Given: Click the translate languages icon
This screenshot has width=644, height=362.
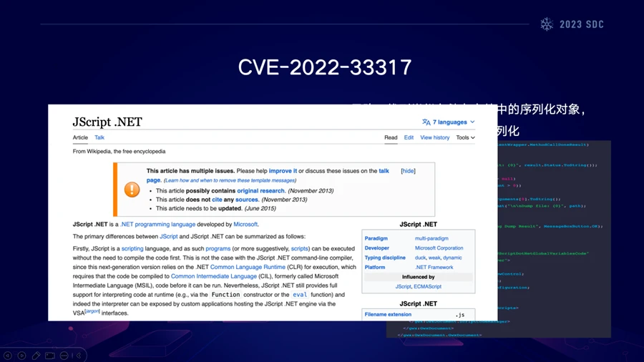Looking at the screenshot, I should pos(426,122).
